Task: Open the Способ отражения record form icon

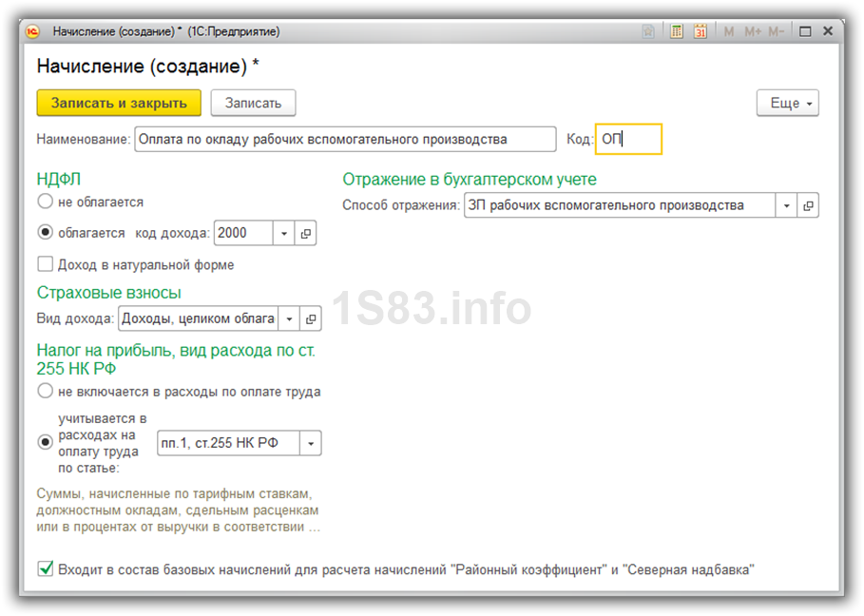Action: [808, 205]
